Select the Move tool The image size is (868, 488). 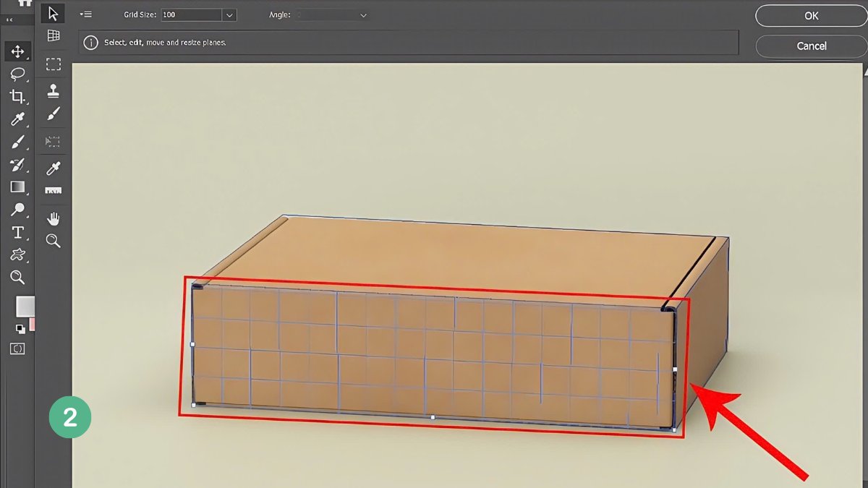(17, 51)
